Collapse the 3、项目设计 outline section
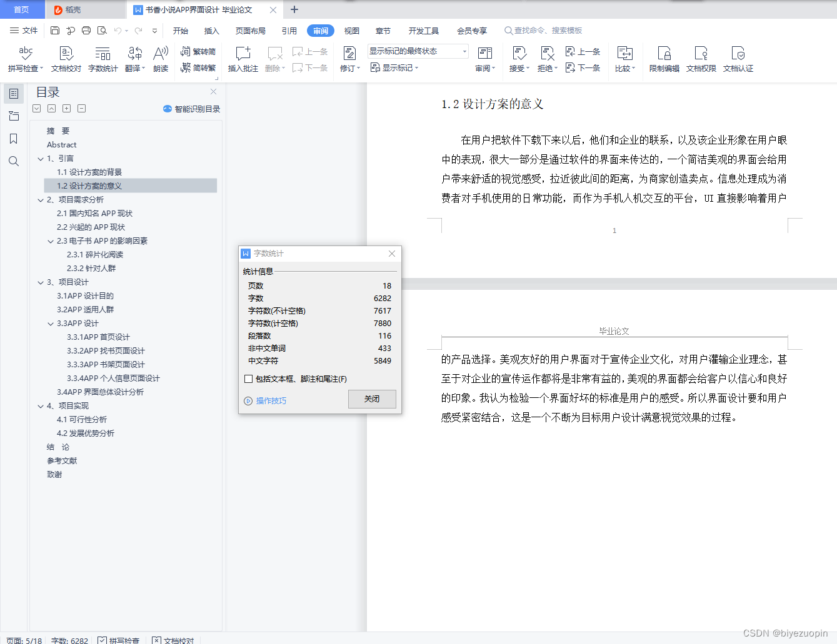This screenshot has height=644, width=837. point(40,282)
